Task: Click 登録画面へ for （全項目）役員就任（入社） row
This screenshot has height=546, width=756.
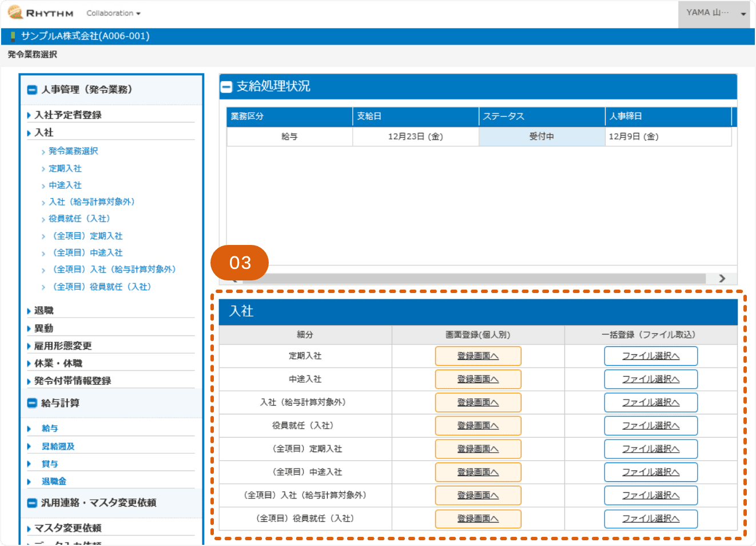Action: coord(478,519)
